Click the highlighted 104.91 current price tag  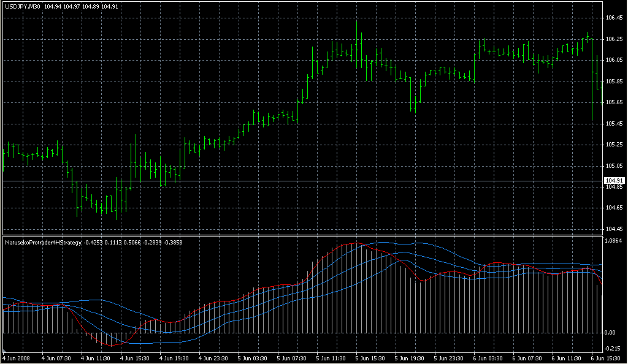pyautogui.click(x=613, y=180)
